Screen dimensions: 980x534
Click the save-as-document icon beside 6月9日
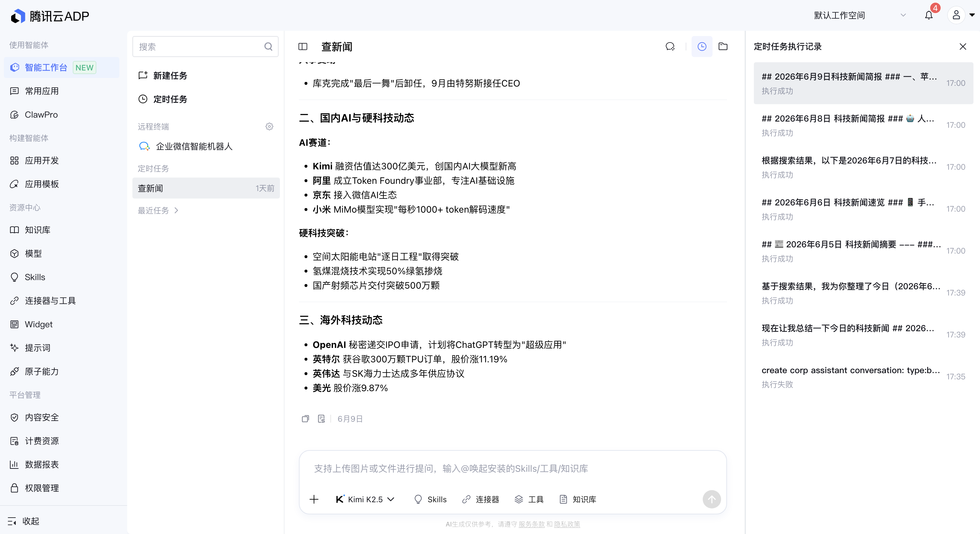point(322,419)
